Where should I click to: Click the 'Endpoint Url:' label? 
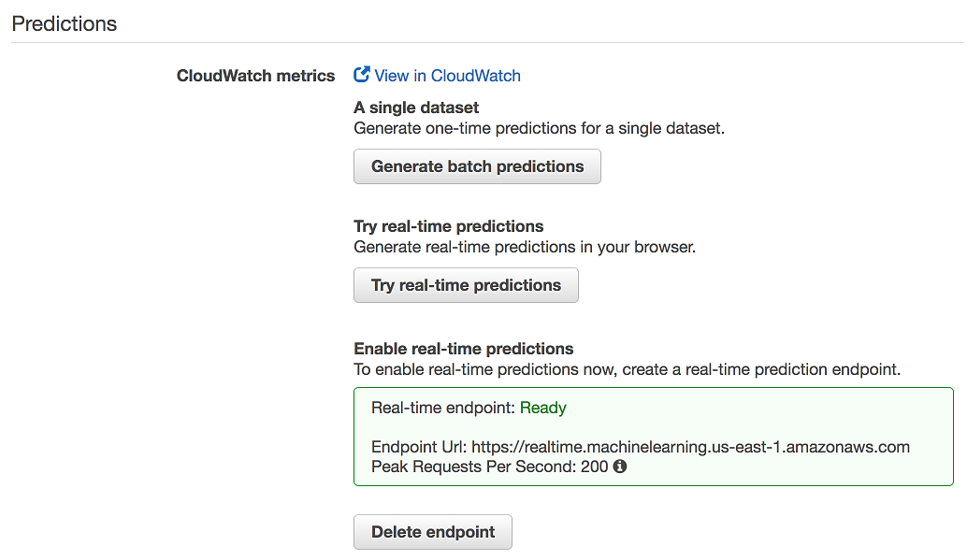tap(418, 447)
